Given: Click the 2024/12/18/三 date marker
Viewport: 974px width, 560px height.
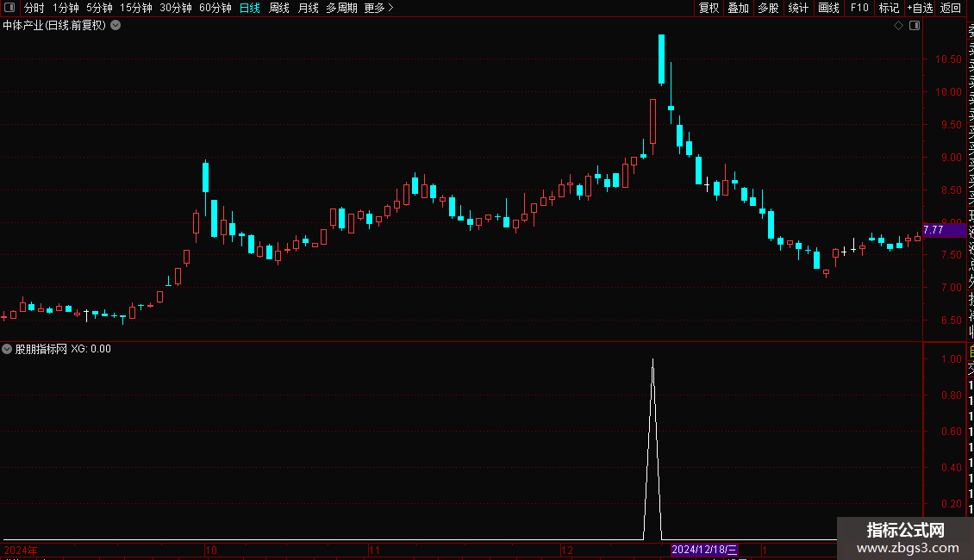Looking at the screenshot, I should tap(704, 550).
